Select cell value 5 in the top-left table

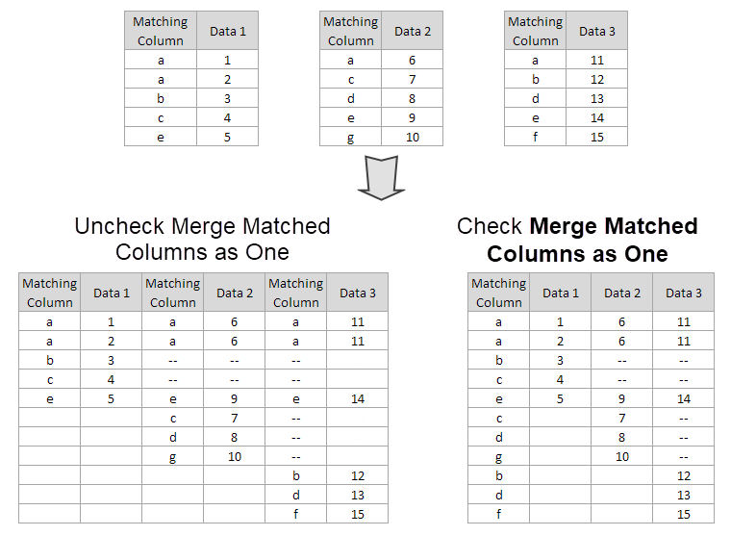(228, 137)
